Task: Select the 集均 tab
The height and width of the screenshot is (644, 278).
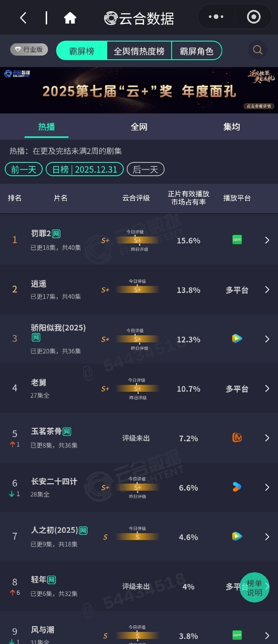Action: pos(232,126)
